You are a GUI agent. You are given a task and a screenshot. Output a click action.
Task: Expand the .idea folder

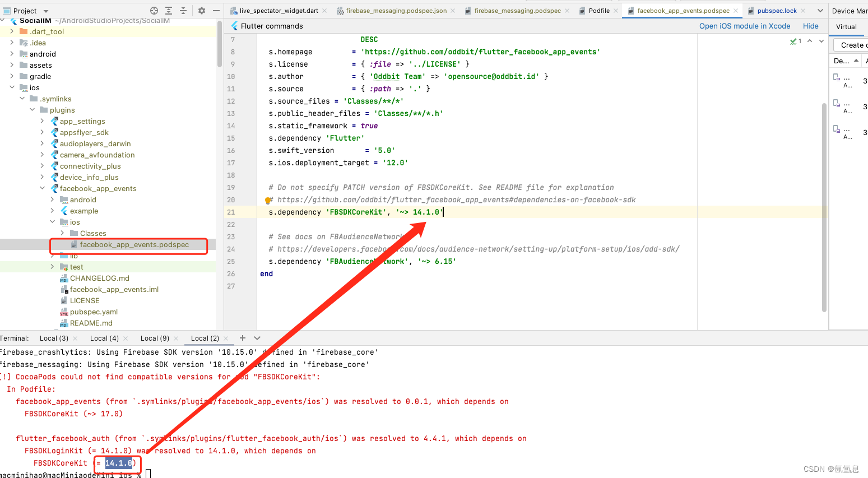[12, 43]
